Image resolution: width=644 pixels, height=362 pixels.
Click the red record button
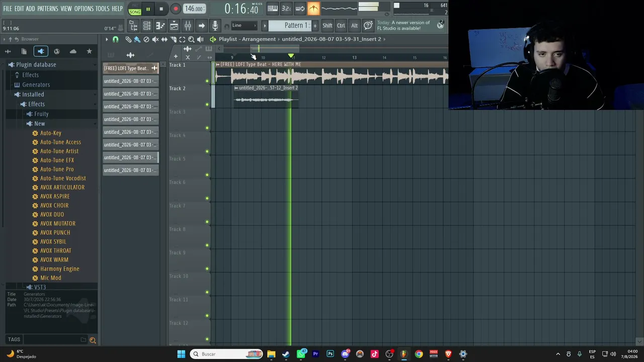pyautogui.click(x=175, y=9)
